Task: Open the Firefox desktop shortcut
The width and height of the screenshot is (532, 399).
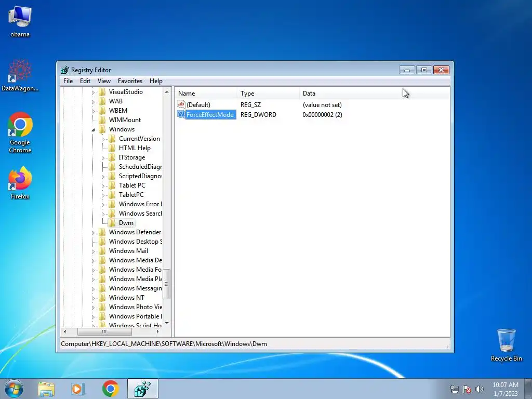Action: [x=20, y=182]
